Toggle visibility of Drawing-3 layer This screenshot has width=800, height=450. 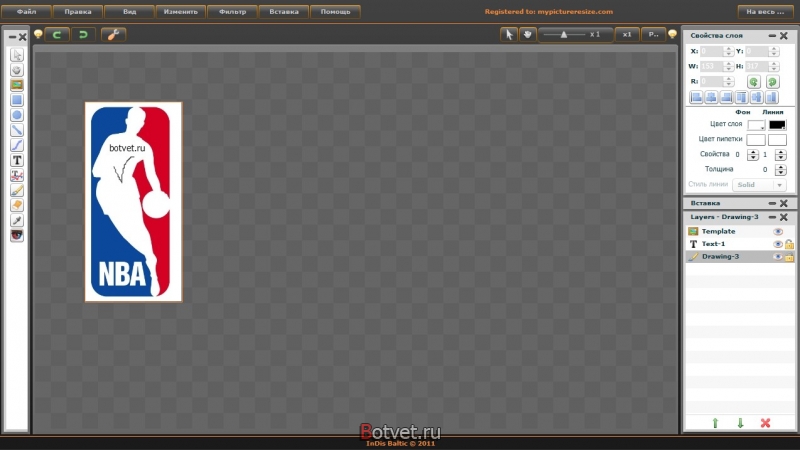[x=778, y=257]
